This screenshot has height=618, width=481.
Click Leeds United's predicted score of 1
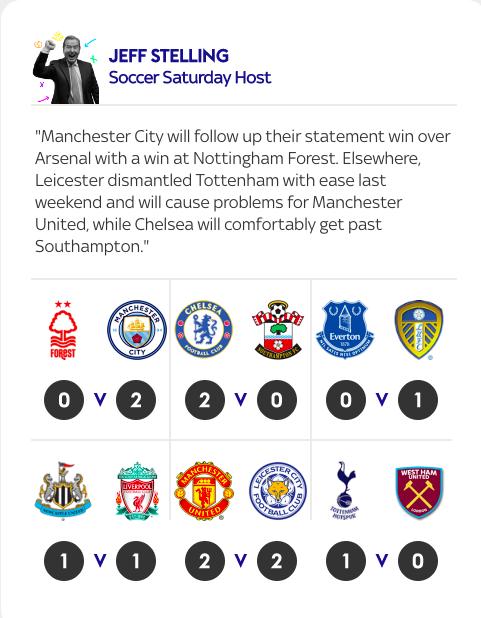(418, 400)
